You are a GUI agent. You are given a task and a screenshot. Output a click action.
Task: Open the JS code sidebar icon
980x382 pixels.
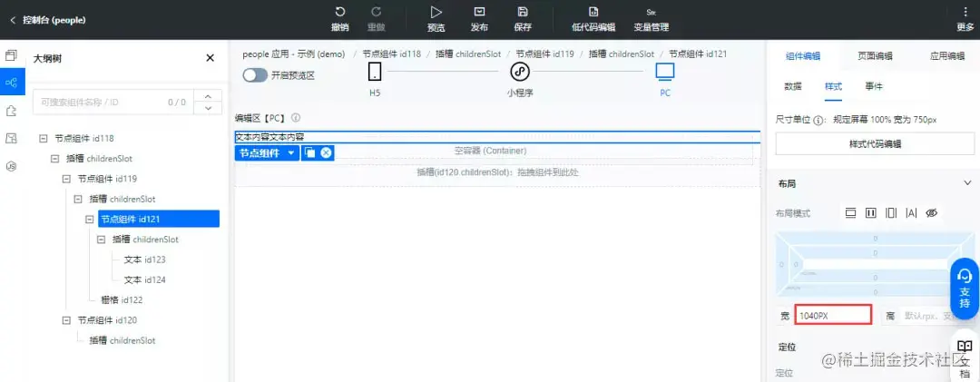point(11,166)
